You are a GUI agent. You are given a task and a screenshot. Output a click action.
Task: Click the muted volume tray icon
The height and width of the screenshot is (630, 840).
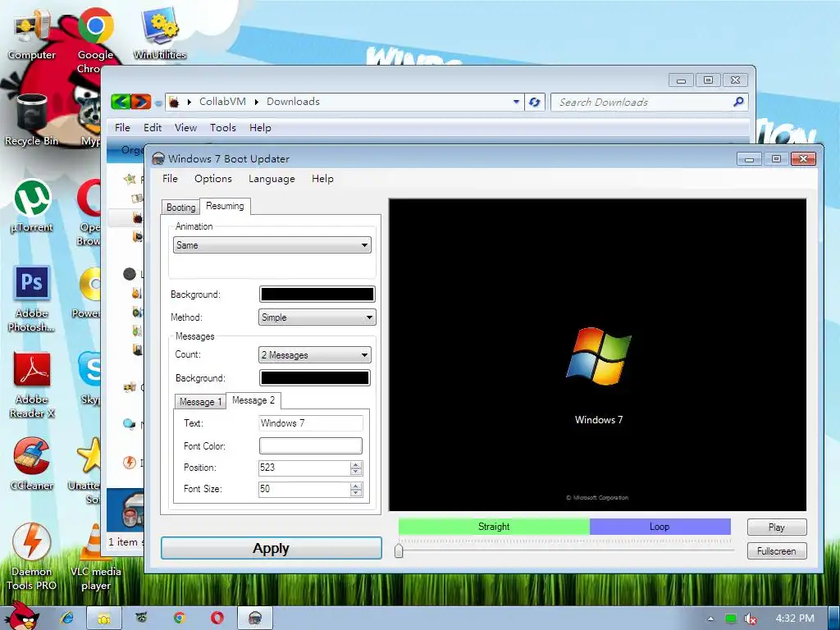[751, 619]
